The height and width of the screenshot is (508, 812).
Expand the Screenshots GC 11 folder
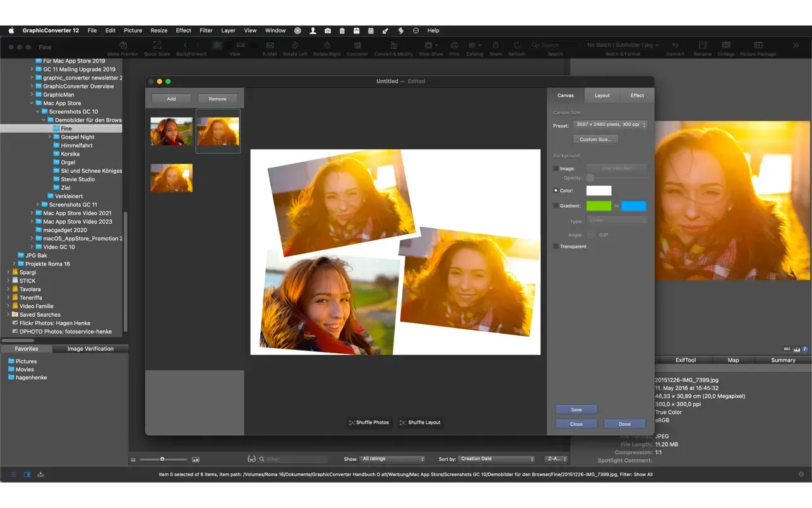[38, 204]
